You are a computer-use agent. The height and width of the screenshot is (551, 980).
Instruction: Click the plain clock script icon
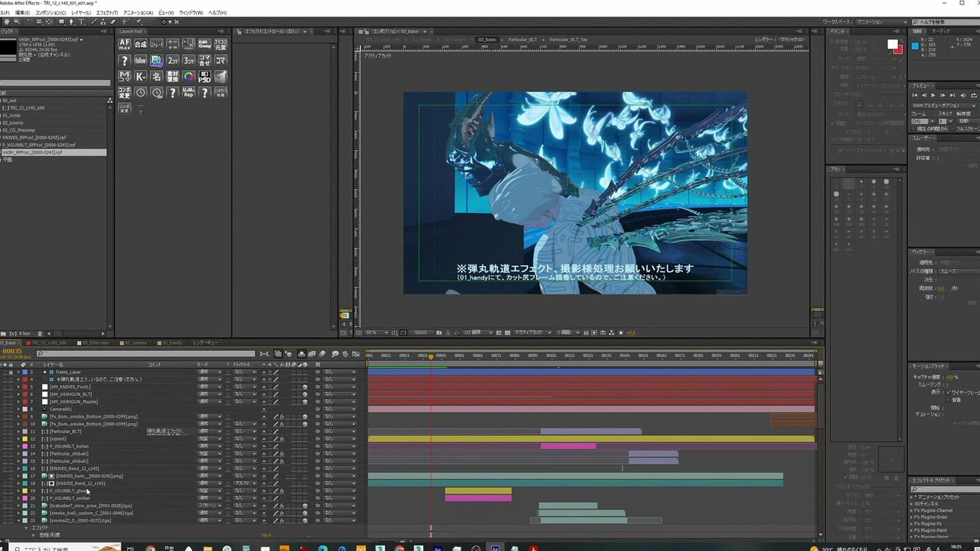click(x=141, y=93)
